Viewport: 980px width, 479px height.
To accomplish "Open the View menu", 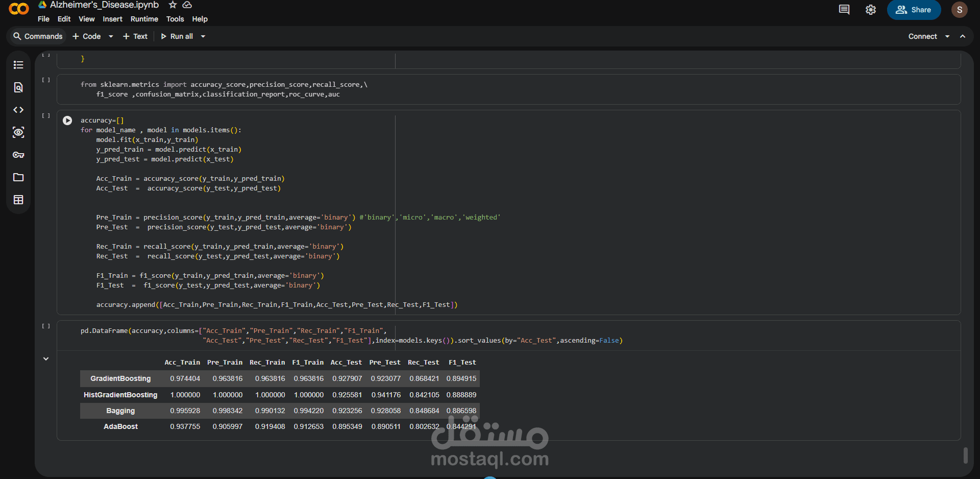I will (86, 19).
